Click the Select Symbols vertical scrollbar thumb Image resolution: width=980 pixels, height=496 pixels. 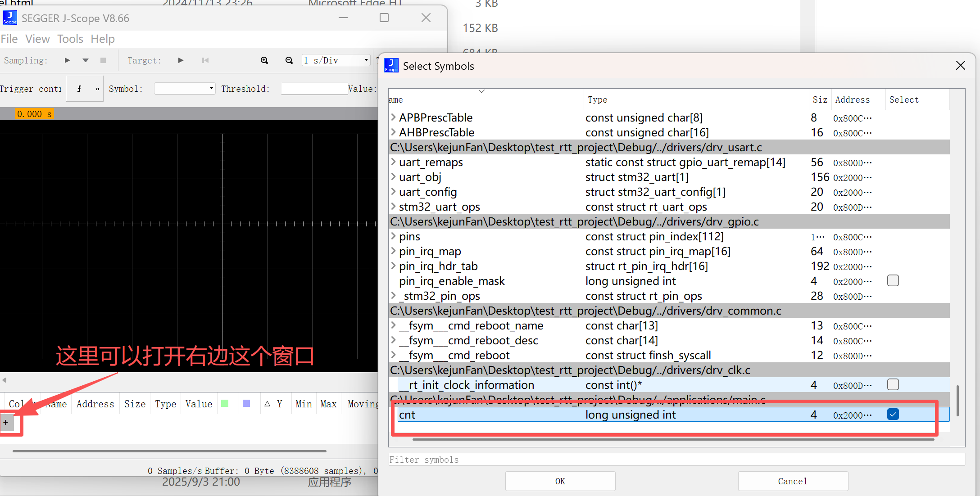957,400
